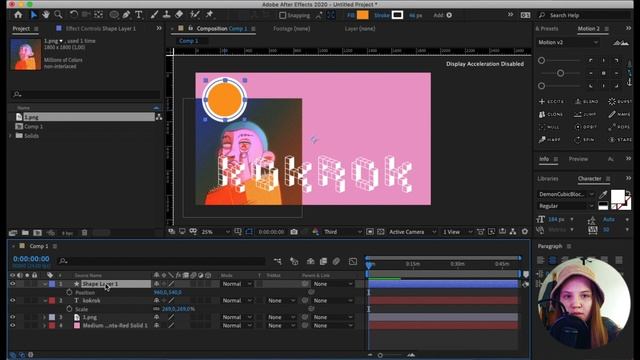Open the Footage (none) tab

[291, 29]
